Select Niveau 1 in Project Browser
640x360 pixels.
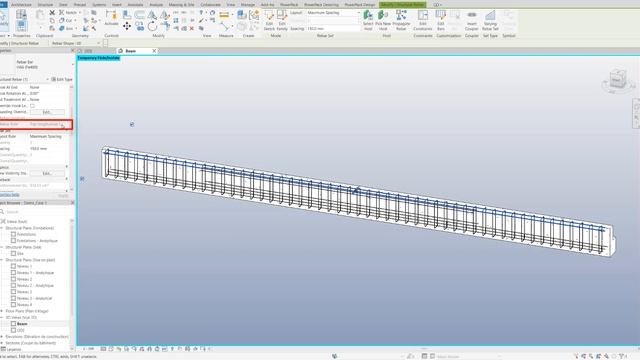point(24,266)
